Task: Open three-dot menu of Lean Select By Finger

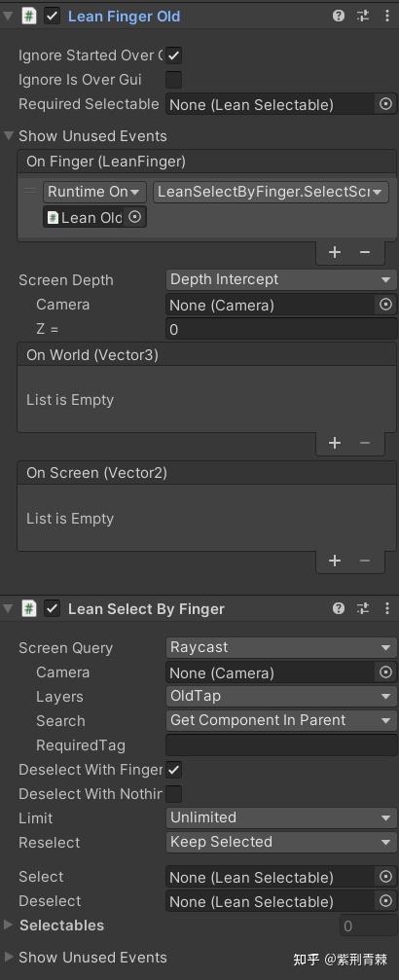Action: (x=387, y=608)
